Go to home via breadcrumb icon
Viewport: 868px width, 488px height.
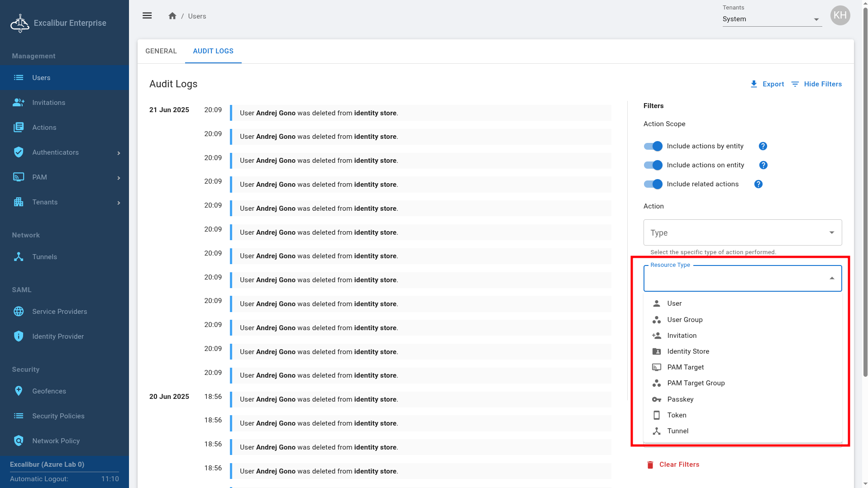(172, 16)
